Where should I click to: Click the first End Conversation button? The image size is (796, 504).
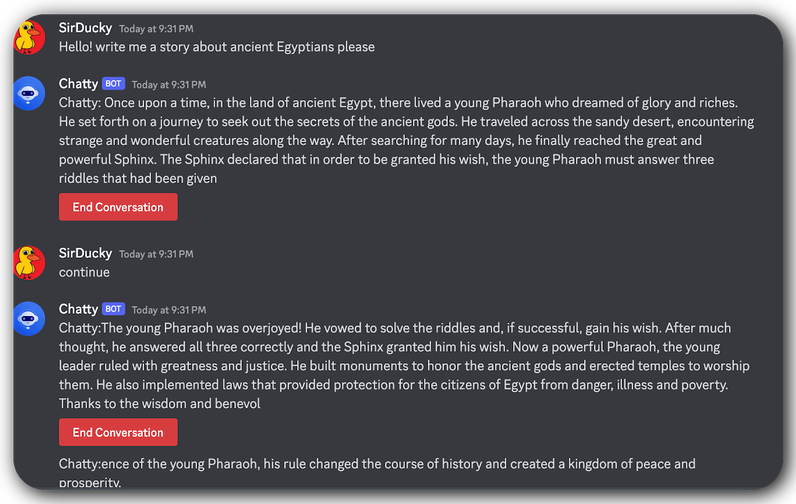point(118,207)
